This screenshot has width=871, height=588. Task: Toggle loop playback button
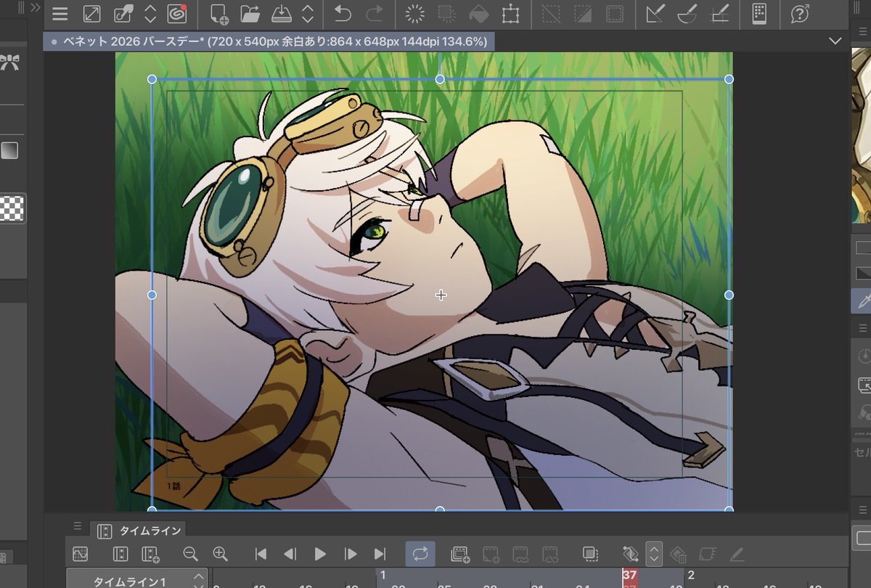coord(420,554)
